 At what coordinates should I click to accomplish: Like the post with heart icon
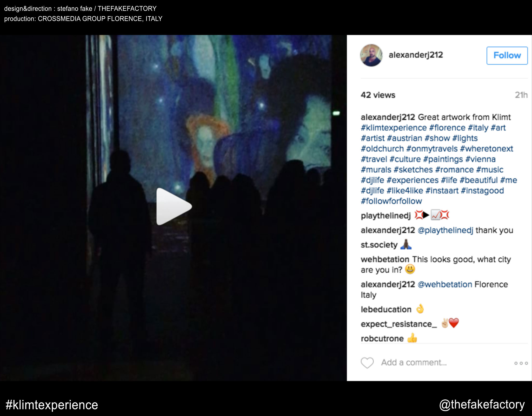[367, 363]
